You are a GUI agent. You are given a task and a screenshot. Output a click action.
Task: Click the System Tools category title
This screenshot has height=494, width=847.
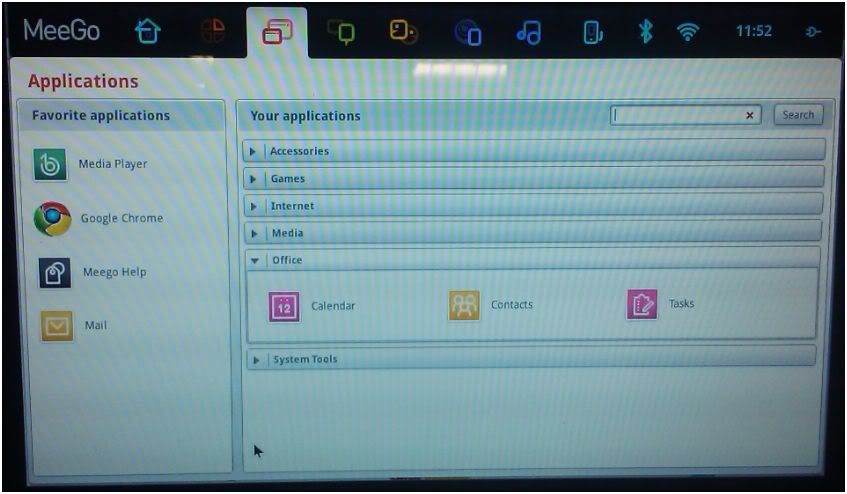click(x=305, y=360)
